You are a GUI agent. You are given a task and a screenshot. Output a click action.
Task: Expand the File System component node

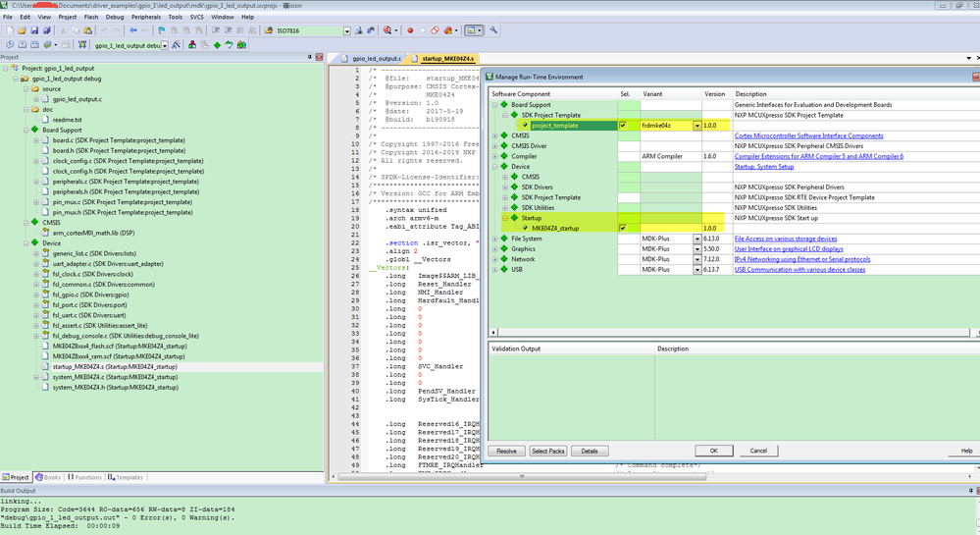point(494,239)
